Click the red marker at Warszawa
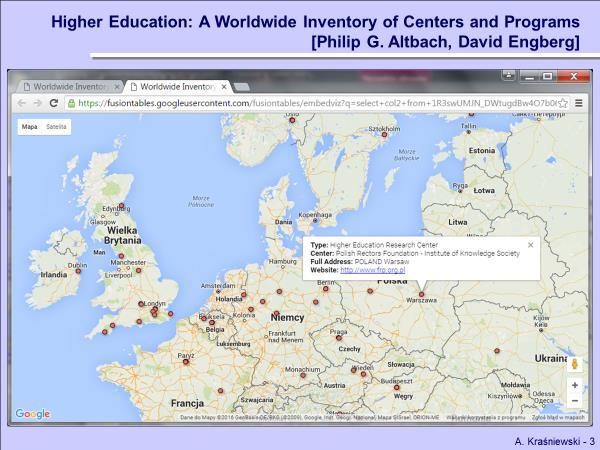600x450 pixels. coord(421,294)
